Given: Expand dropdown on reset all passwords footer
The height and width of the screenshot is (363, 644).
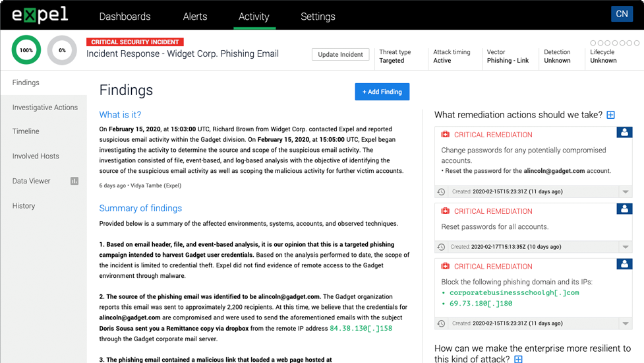Looking at the screenshot, I should click(x=625, y=247).
